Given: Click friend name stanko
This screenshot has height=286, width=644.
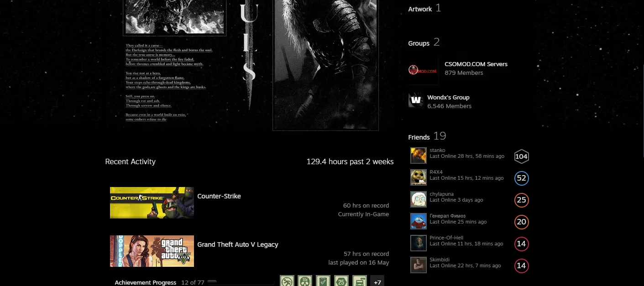Looking at the screenshot, I should 437,150.
